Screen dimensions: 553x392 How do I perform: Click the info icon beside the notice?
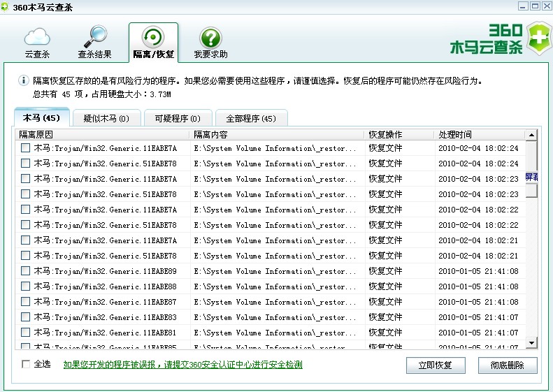tap(23, 81)
